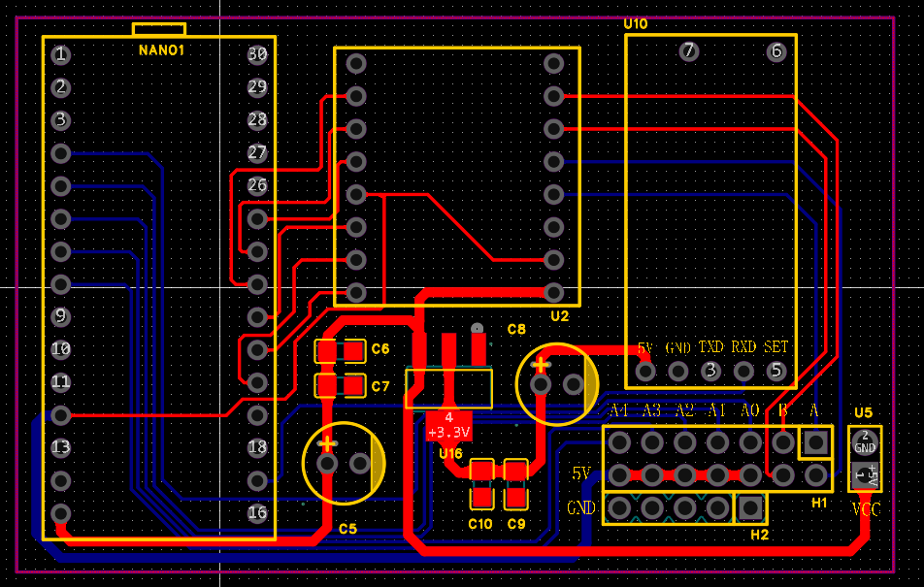Select pad 30 on the NANO1 module
Viewport: 924px width, 587px height.
257,54
